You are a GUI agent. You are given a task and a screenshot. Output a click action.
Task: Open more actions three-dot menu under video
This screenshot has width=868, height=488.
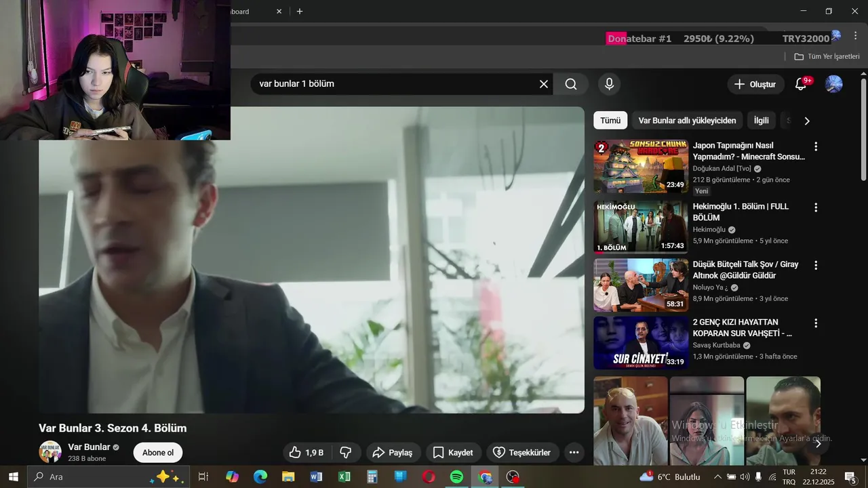574,453
